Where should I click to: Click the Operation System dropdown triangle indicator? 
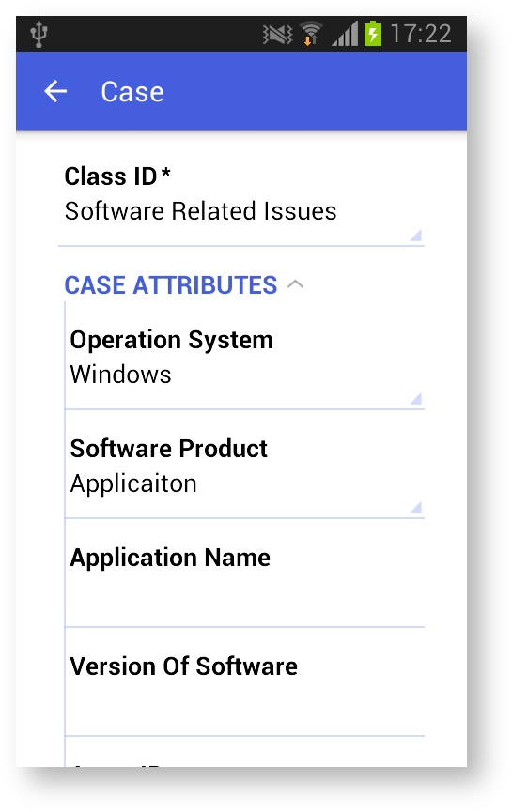click(415, 398)
